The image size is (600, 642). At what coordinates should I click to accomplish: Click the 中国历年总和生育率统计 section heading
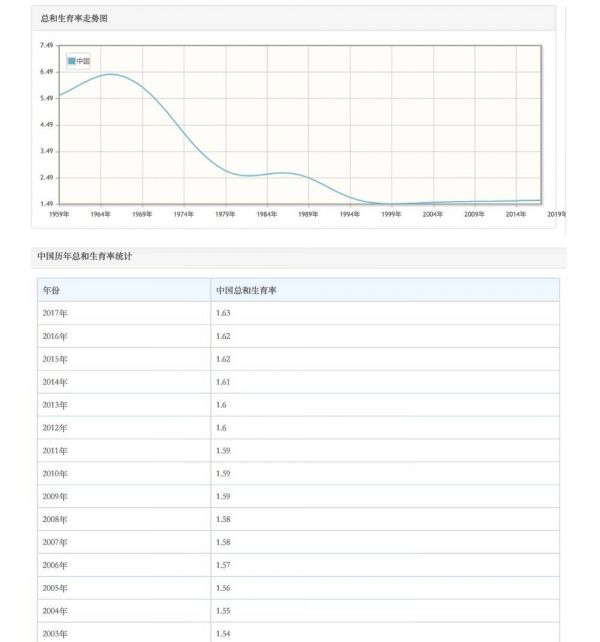click(83, 257)
